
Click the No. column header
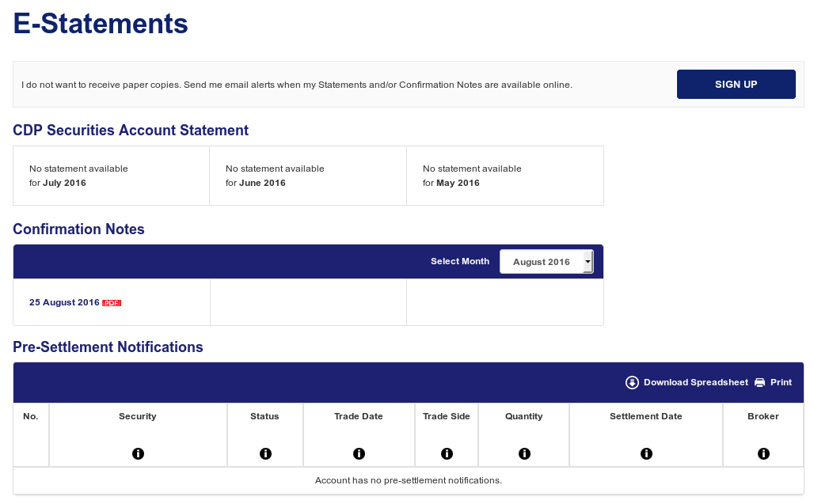point(31,416)
